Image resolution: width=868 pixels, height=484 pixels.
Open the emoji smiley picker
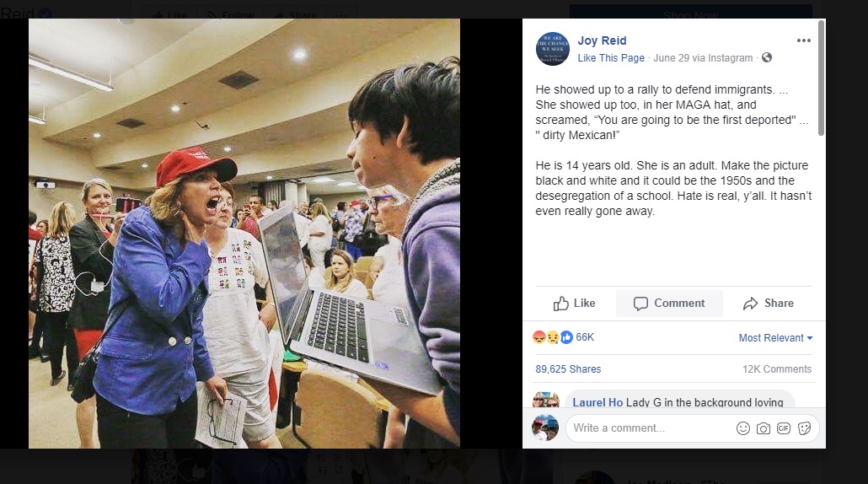click(743, 428)
